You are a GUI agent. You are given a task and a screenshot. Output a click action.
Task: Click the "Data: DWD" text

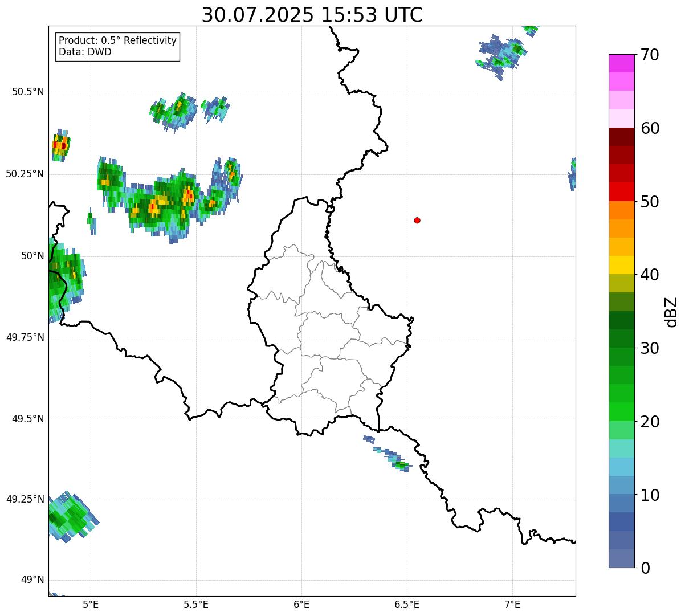[x=85, y=52]
